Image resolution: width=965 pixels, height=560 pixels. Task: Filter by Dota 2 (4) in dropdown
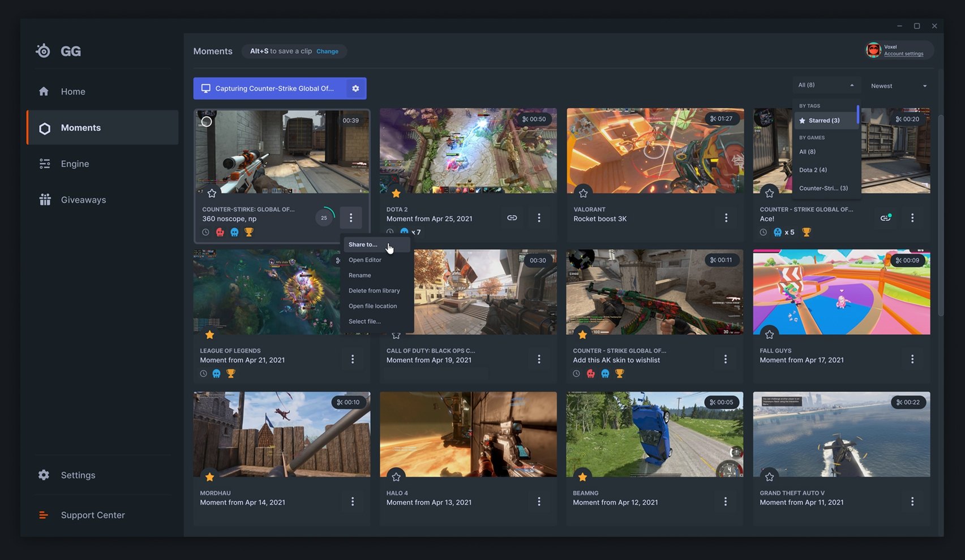pyautogui.click(x=813, y=170)
